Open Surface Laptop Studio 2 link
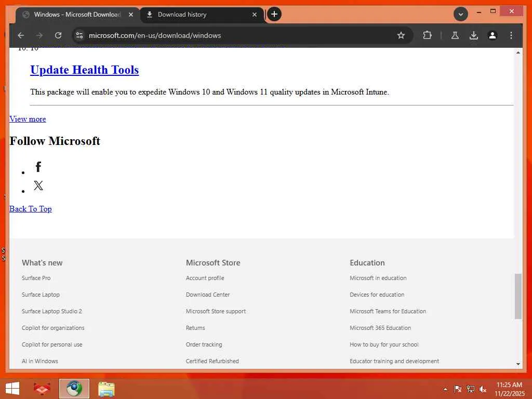The width and height of the screenshot is (532, 399). [x=52, y=311]
